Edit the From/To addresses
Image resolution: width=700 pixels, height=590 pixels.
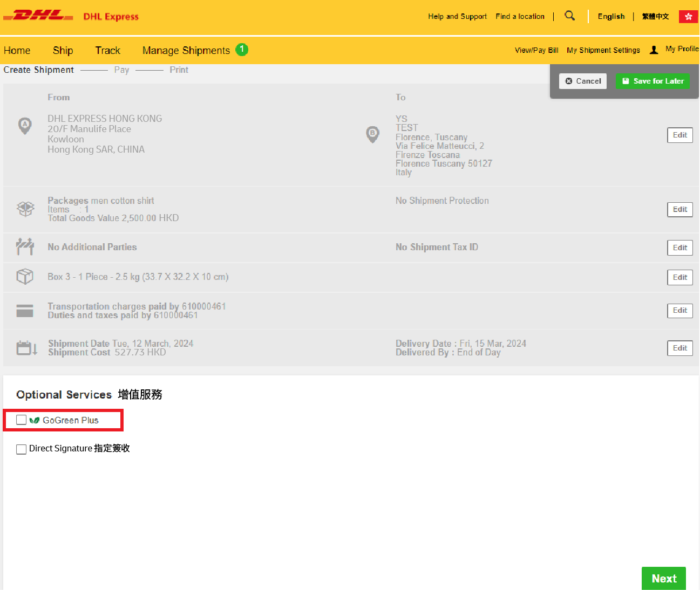tap(680, 135)
